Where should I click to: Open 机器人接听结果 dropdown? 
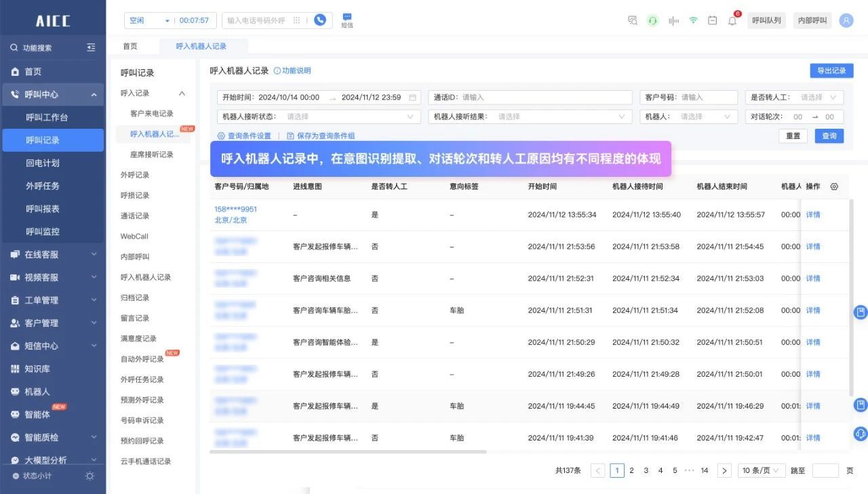(530, 117)
